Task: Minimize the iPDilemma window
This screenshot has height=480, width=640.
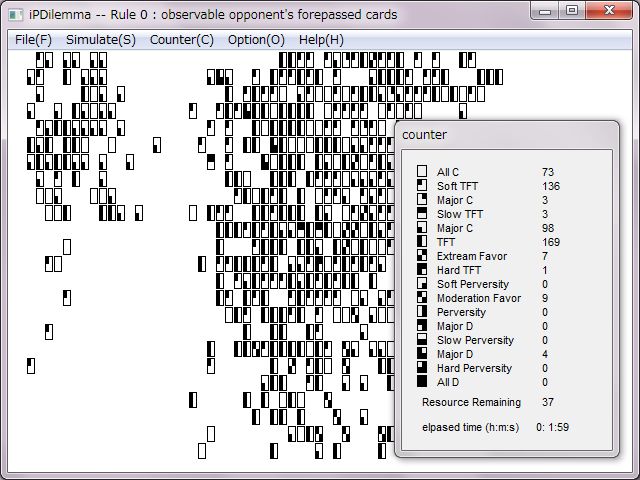Action: 546,11
